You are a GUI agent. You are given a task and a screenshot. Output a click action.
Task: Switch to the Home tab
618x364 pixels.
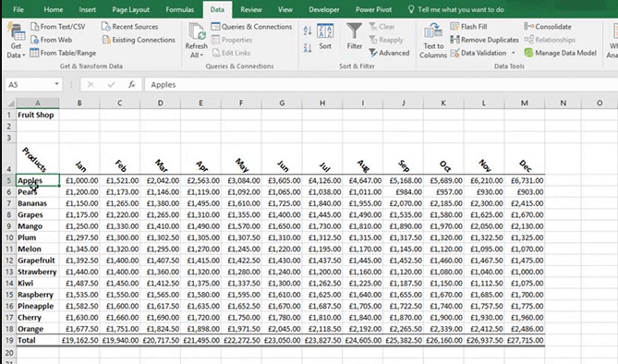[54, 9]
